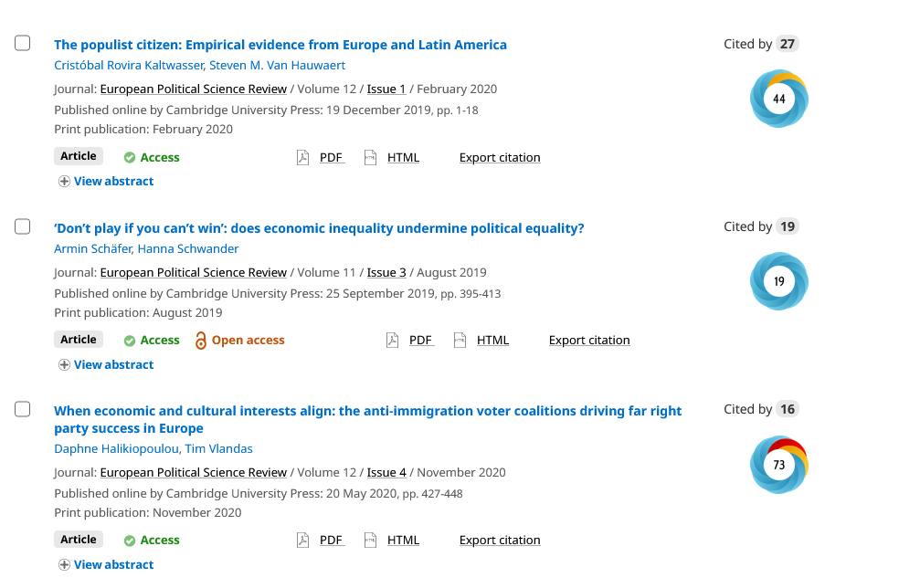Expand View abstract under economic inequality article
The width and height of the screenshot is (899, 588).
point(106,364)
